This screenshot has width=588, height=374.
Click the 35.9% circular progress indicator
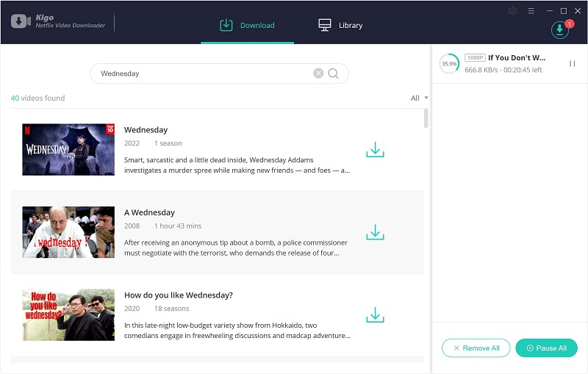point(449,64)
